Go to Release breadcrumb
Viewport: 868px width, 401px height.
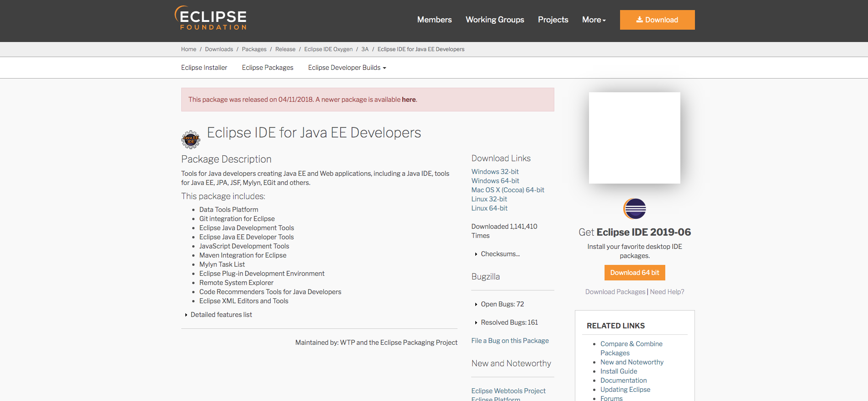(x=285, y=49)
